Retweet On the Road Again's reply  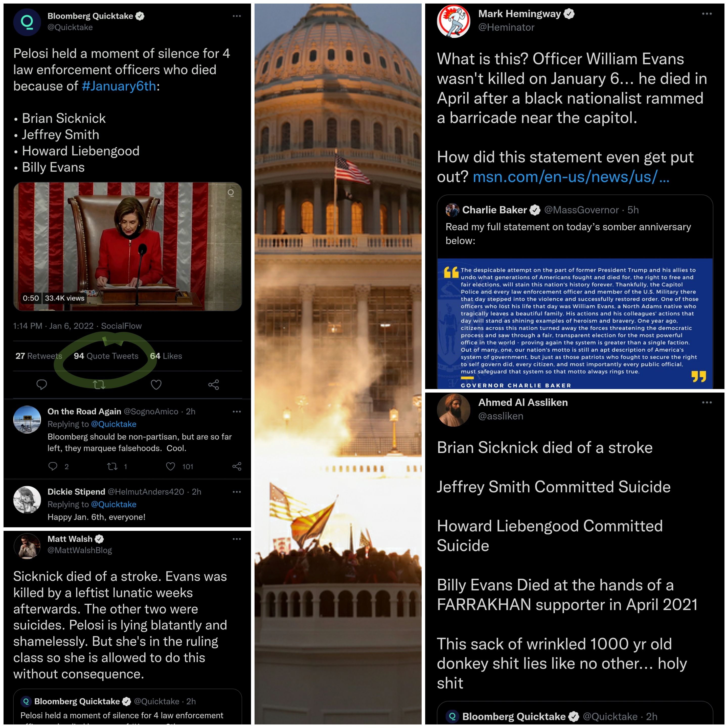[x=112, y=466]
